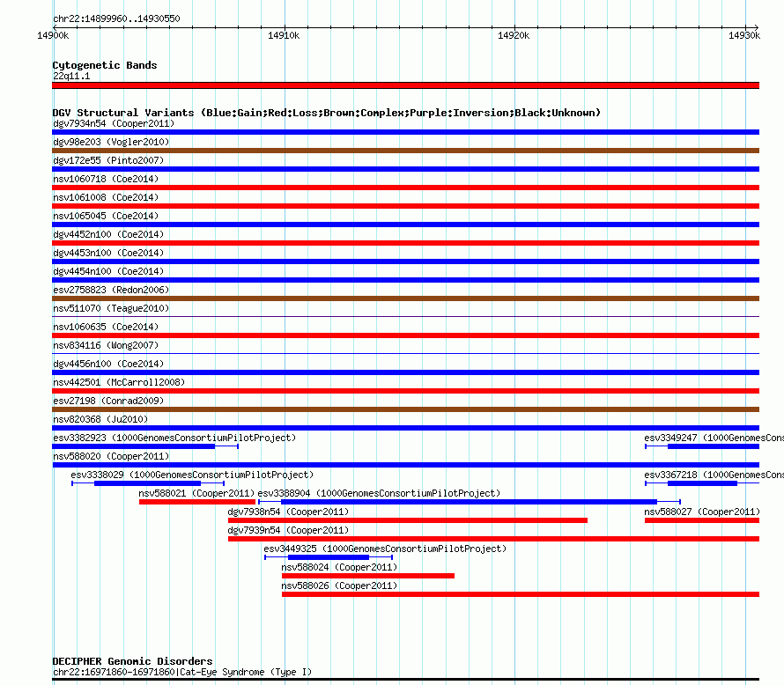Click the 14910k ruler tick label

click(x=284, y=36)
